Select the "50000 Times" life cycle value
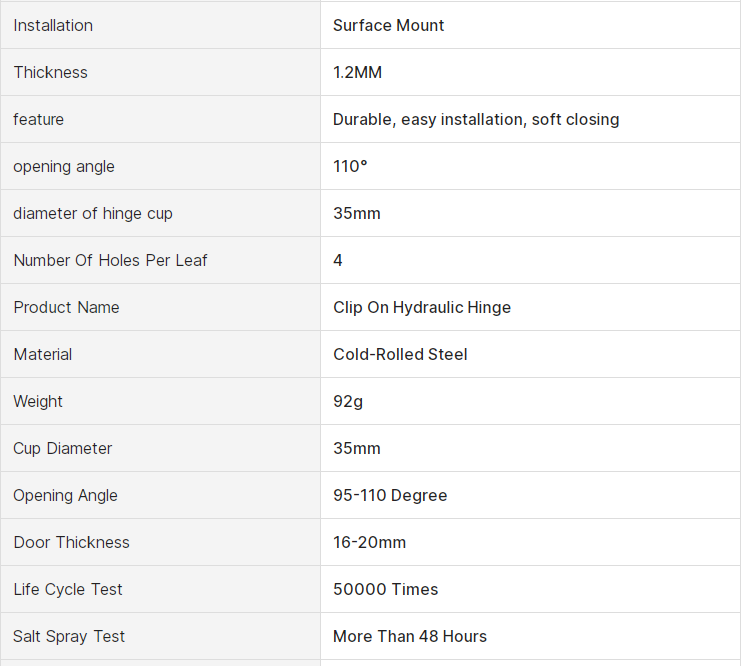The width and height of the screenshot is (745, 666). click(385, 589)
